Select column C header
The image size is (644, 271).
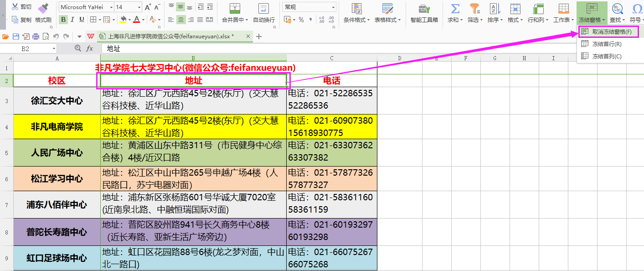(x=332, y=58)
